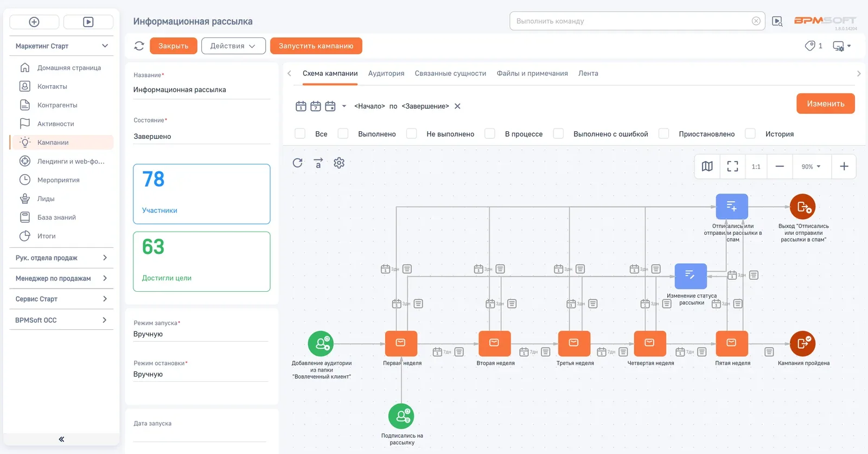Check the Приостановлено filter checkbox
Screen dimensions: 868x454
[x=663, y=133]
